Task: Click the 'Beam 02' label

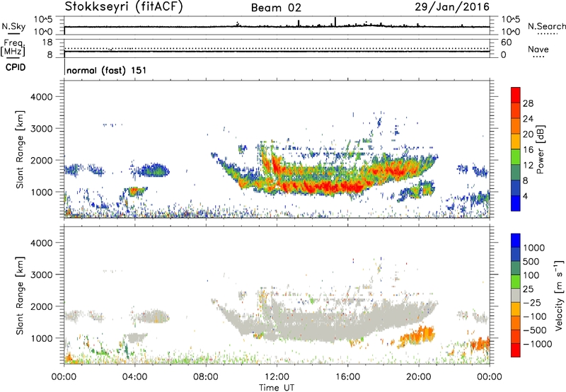Action: tap(276, 8)
